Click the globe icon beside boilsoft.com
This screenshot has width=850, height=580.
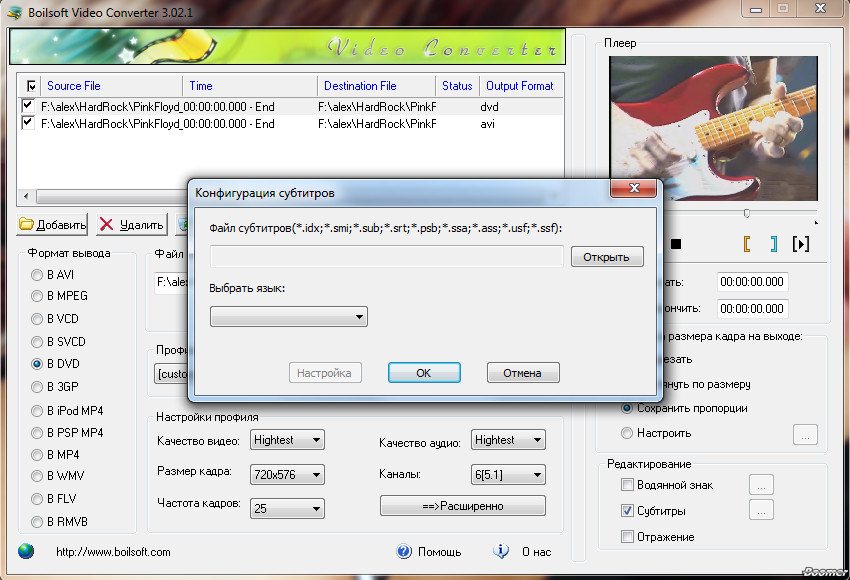[25, 551]
